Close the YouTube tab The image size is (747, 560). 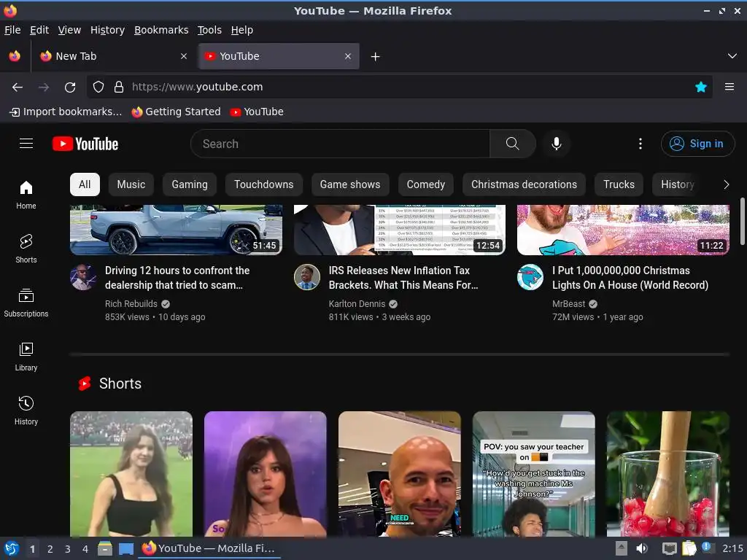[x=348, y=56]
